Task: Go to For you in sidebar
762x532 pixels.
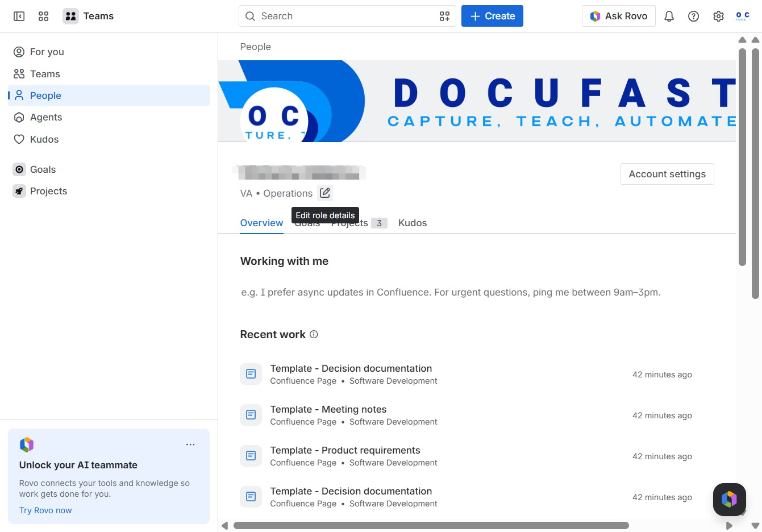Action: click(x=109, y=52)
